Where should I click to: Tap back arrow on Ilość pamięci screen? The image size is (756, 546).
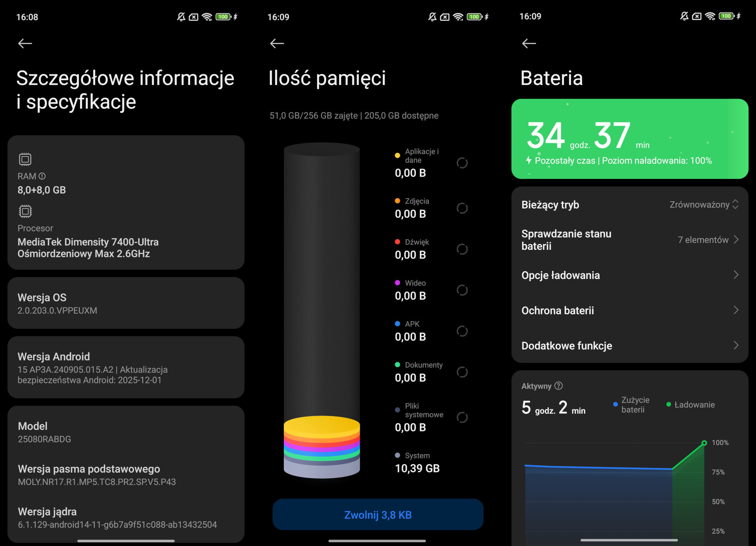coord(277,43)
